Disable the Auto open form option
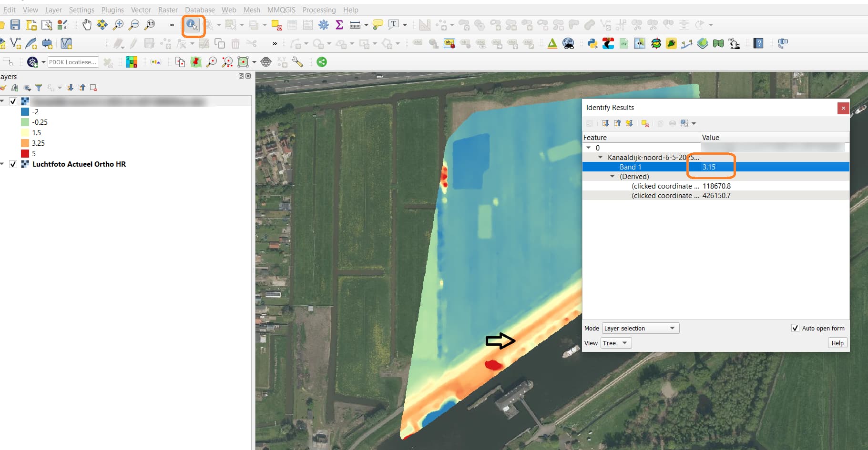This screenshot has height=450, width=868. point(795,328)
